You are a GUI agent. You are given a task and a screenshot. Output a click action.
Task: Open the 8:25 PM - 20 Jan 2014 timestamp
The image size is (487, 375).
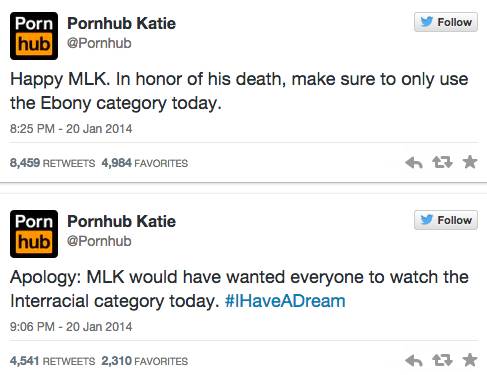point(71,129)
